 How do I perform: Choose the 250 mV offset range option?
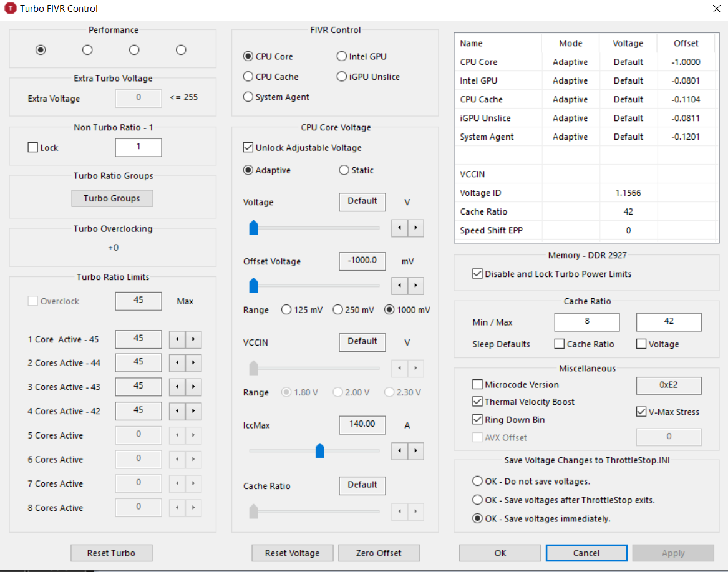tap(337, 310)
